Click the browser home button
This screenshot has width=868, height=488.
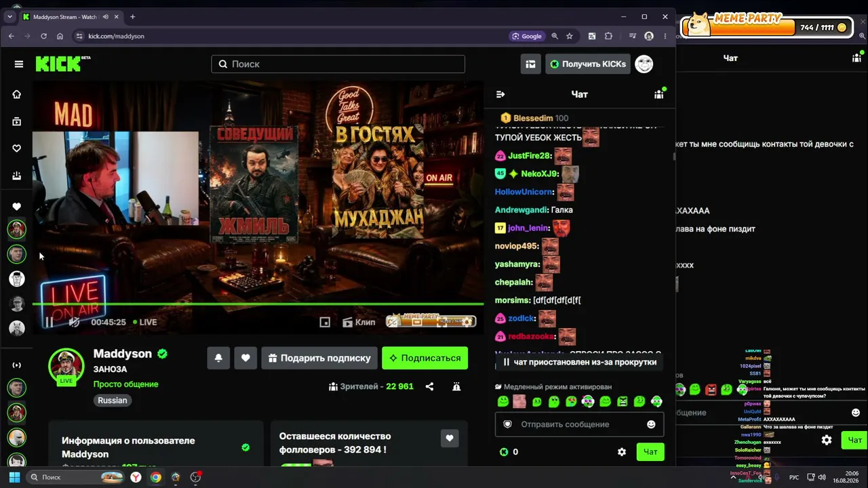click(60, 36)
